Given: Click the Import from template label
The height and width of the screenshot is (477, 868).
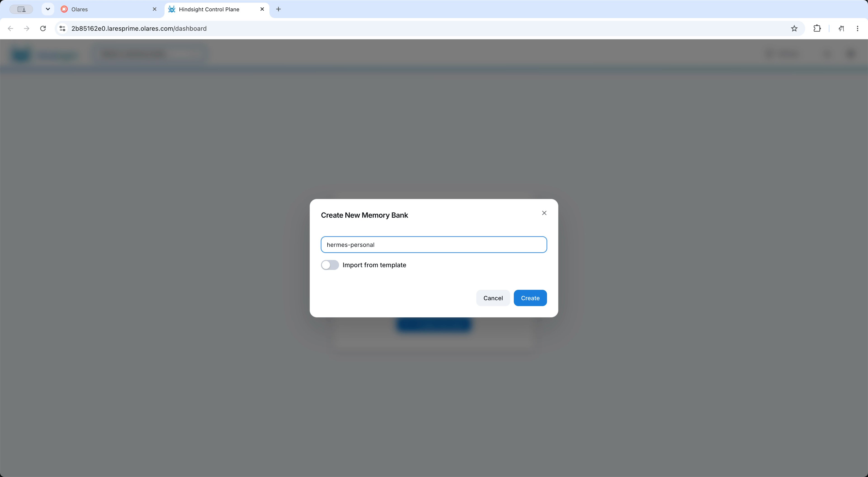Looking at the screenshot, I should [x=374, y=265].
